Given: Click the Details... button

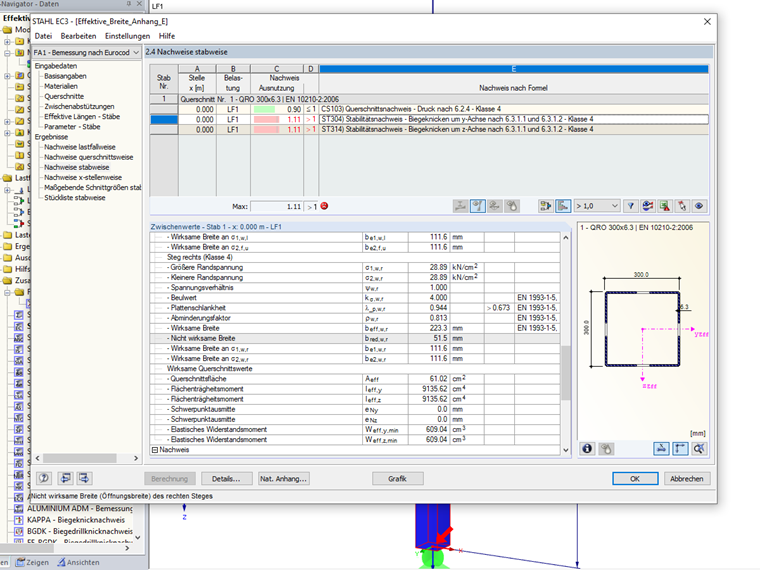Looking at the screenshot, I should (x=226, y=479).
